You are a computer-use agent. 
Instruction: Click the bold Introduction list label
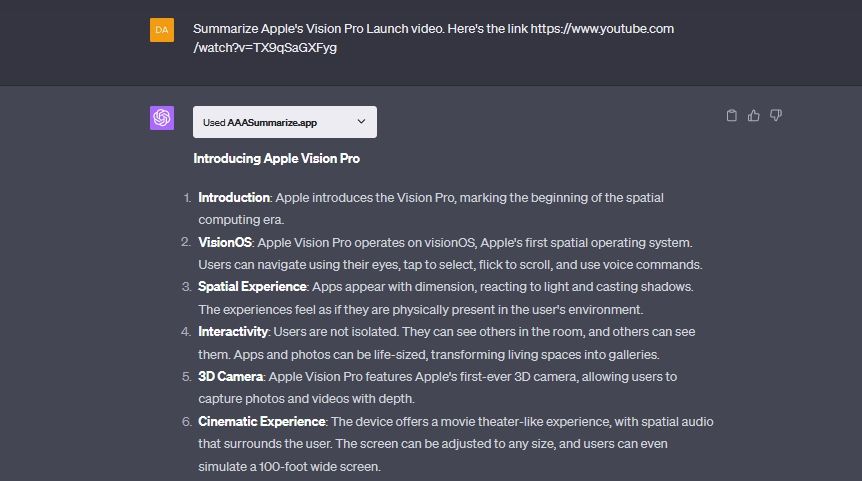[234, 198]
